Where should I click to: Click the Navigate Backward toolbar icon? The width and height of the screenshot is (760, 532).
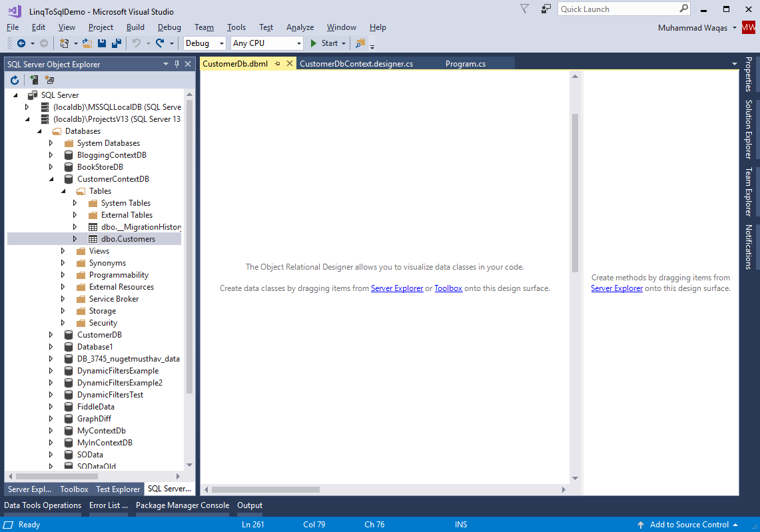(x=21, y=43)
